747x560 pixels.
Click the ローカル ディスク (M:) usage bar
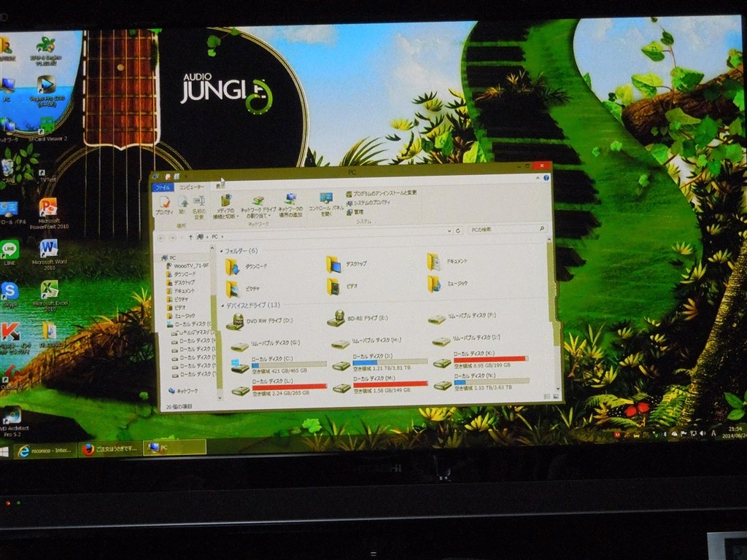tap(390, 384)
